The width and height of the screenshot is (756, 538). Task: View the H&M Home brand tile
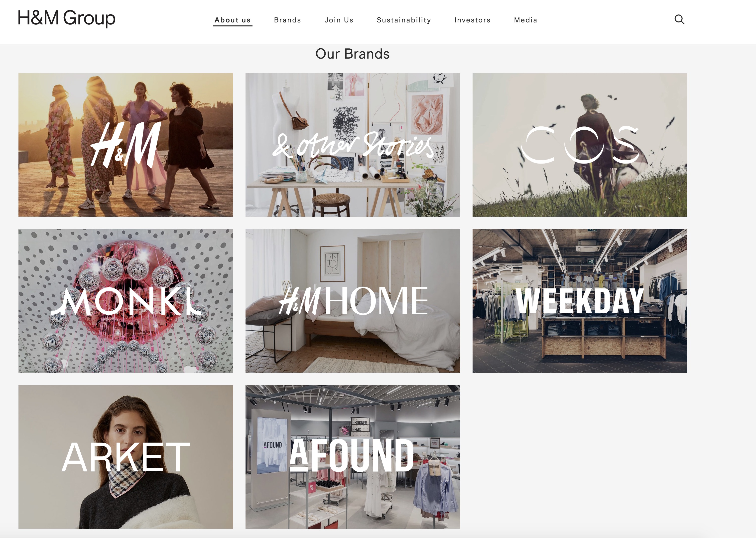coord(353,301)
